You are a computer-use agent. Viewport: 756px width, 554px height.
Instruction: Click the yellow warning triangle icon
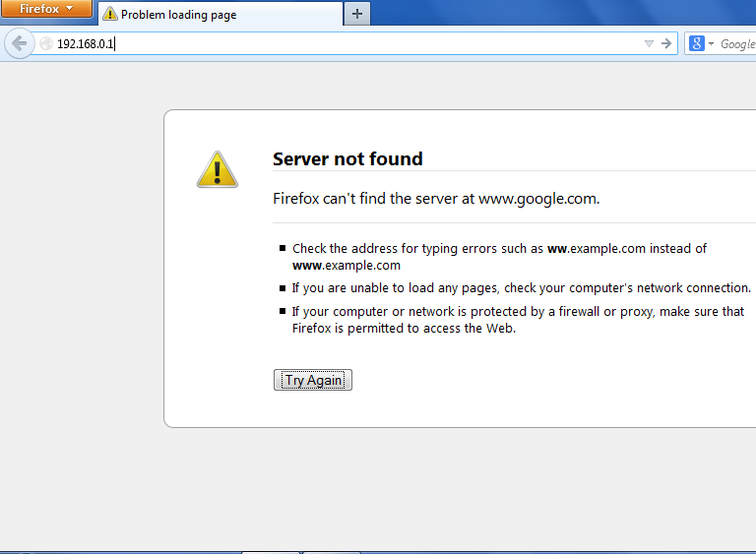(218, 169)
